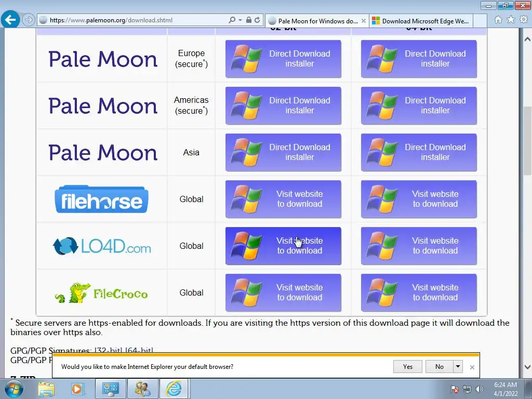This screenshot has height=399, width=532.
Task: Click Americas 32-bit Direct Download installer
Action: (x=283, y=106)
